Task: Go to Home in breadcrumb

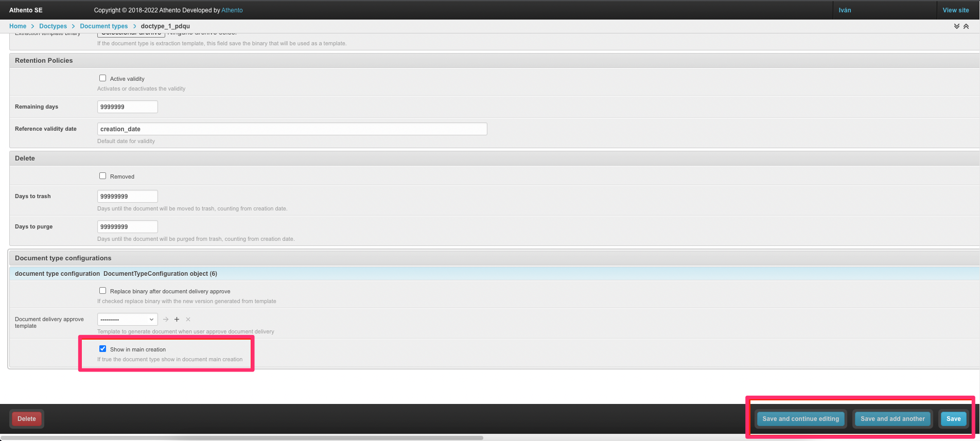Action: (17, 26)
